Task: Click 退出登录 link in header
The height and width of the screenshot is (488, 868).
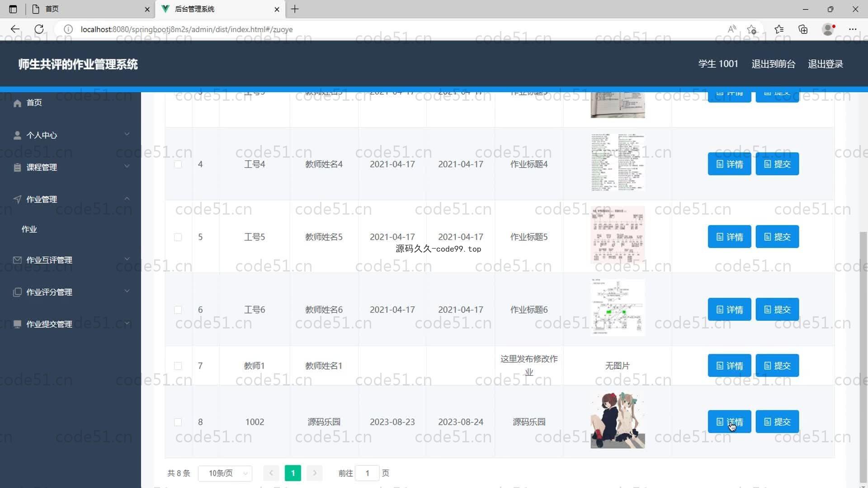Action: click(x=826, y=64)
